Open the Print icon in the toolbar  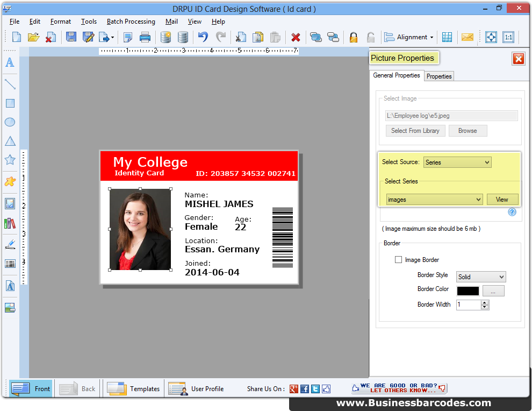[145, 37]
